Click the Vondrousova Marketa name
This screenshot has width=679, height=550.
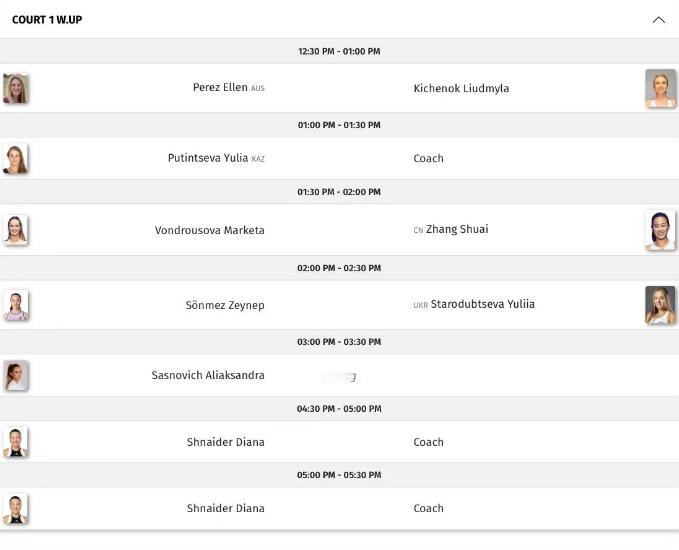tap(210, 230)
